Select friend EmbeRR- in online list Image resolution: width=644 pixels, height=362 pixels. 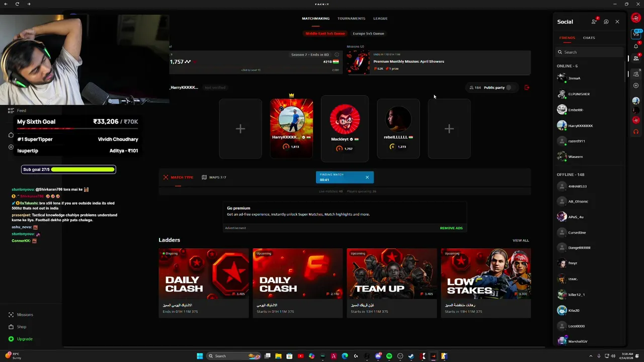(x=590, y=110)
